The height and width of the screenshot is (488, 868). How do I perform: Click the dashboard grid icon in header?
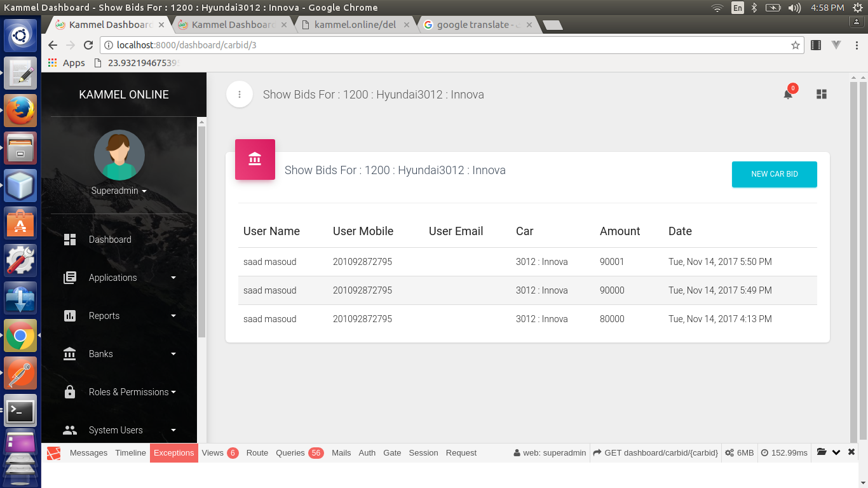coord(822,94)
